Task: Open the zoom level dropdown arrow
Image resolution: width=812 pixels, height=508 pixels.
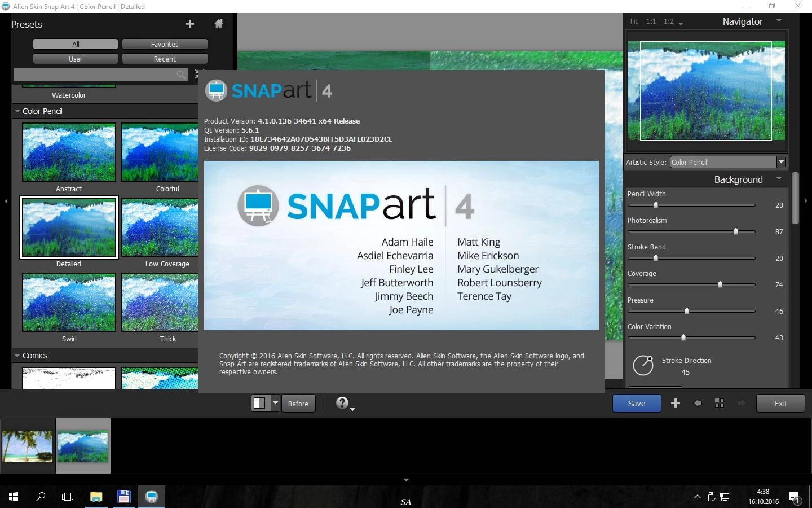Action: pos(681,23)
